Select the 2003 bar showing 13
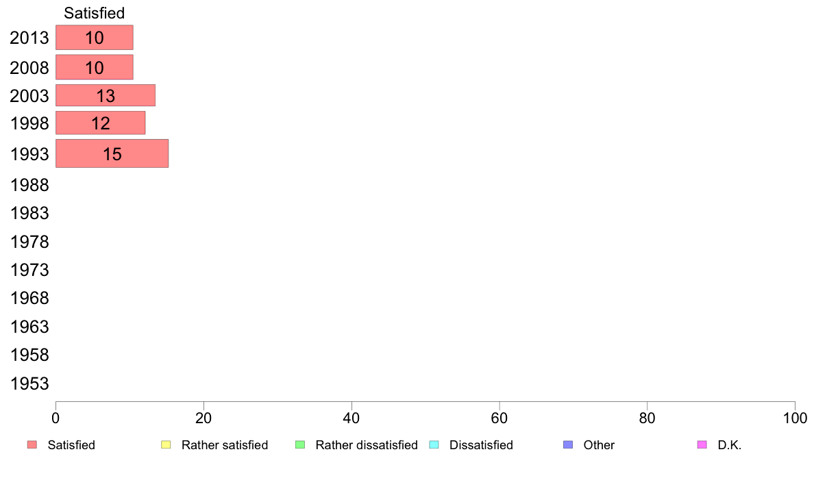 [x=106, y=95]
